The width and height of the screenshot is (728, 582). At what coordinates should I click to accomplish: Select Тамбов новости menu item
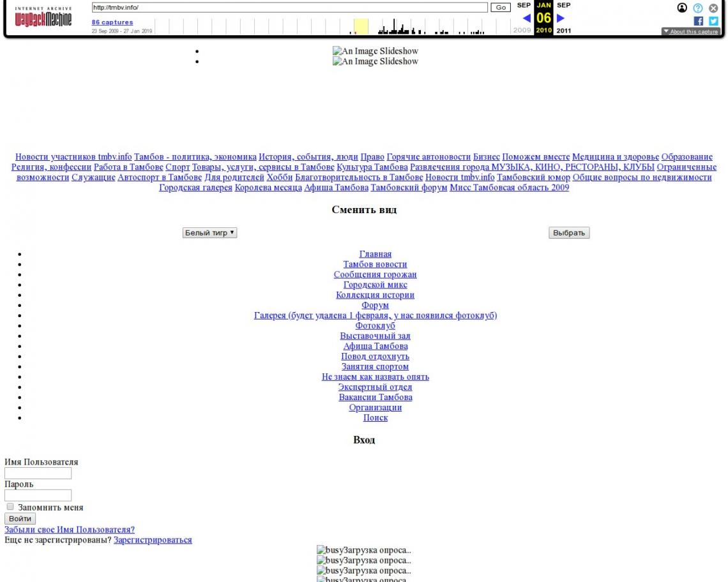point(375,265)
